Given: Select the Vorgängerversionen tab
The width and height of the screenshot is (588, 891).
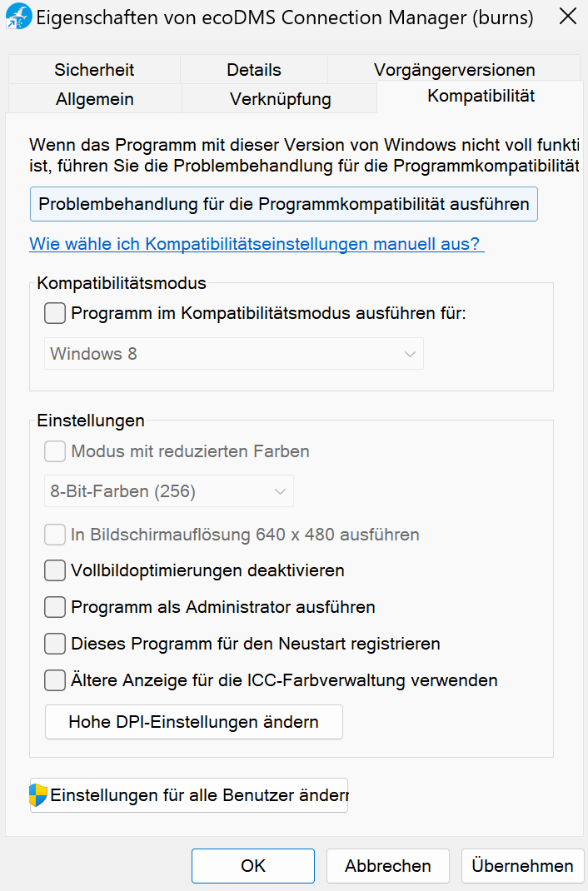Looking at the screenshot, I should coord(454,70).
